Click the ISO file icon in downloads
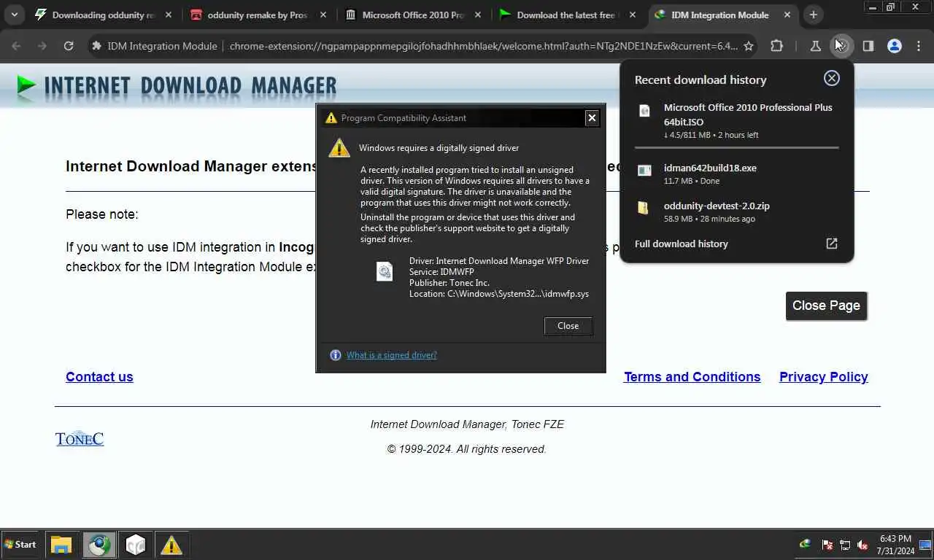Image resolution: width=934 pixels, height=560 pixels. (644, 111)
